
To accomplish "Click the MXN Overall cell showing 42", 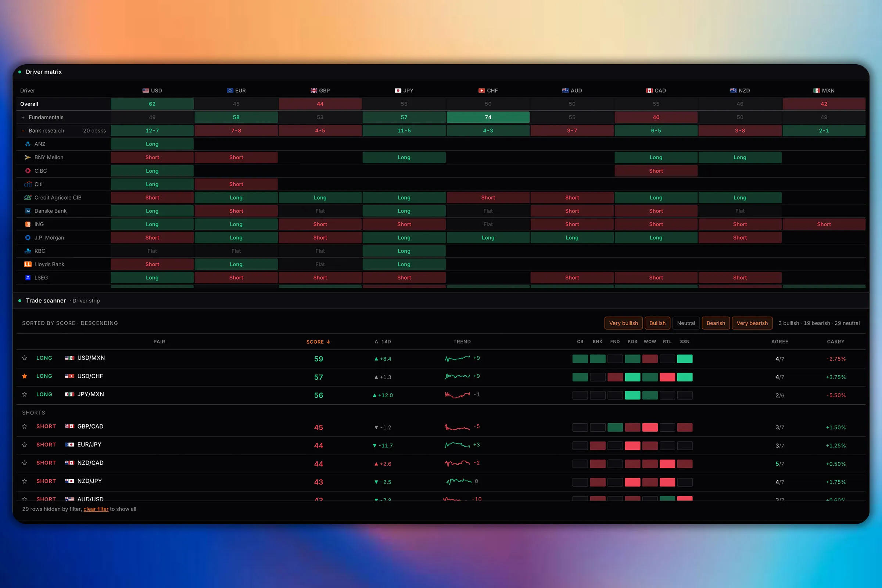I will [x=824, y=104].
